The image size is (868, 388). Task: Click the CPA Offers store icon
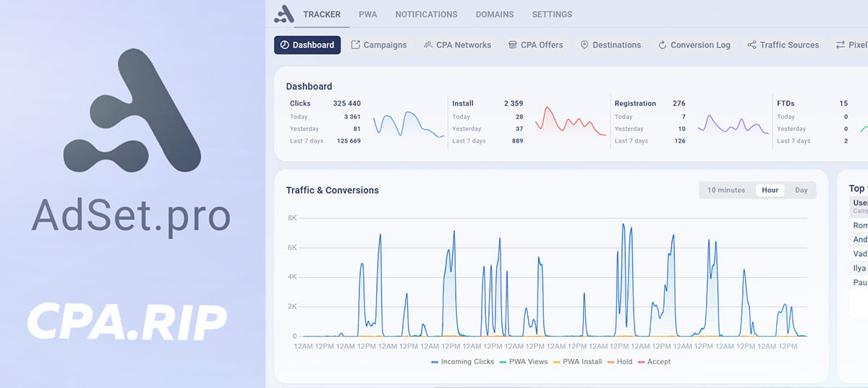coord(513,45)
